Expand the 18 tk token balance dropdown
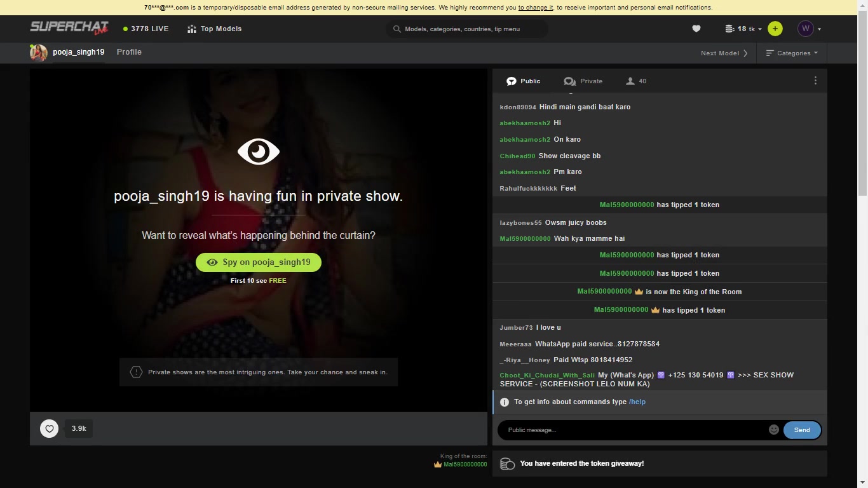The width and height of the screenshot is (868, 488). coord(743,29)
